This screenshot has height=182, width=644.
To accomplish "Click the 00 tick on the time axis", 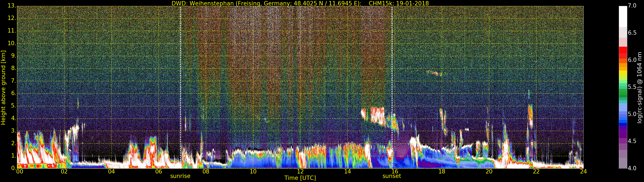I will coord(20,172).
